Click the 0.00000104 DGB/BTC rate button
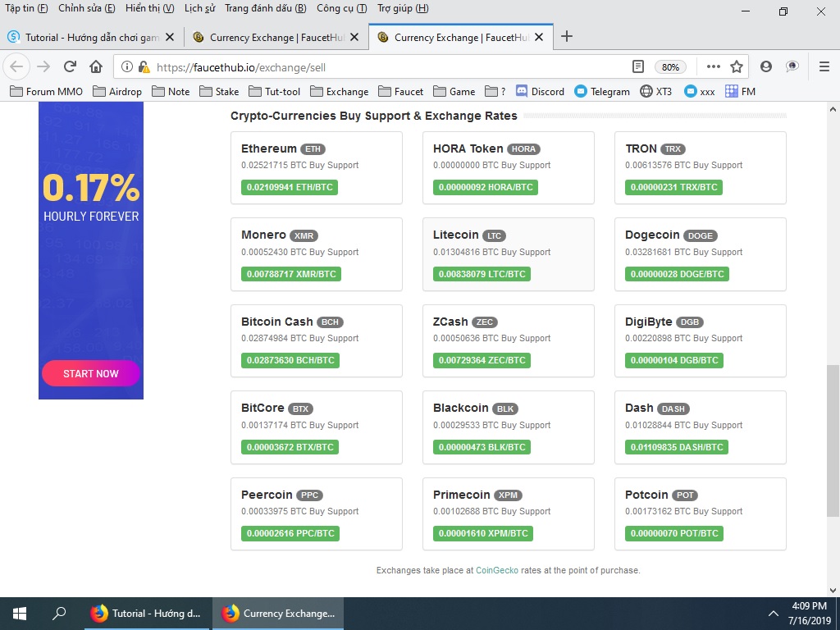 (x=674, y=360)
